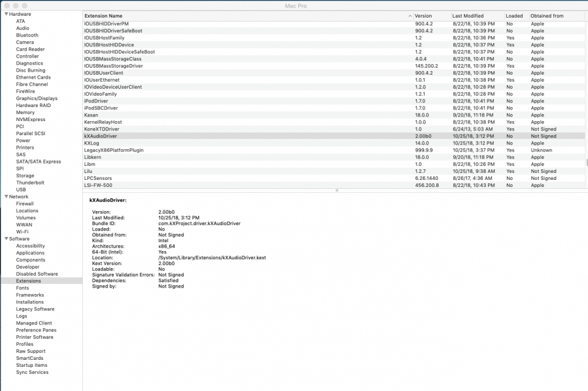This screenshot has width=588, height=391.
Task: Select Memory under Hardware
Action: [x=25, y=112]
